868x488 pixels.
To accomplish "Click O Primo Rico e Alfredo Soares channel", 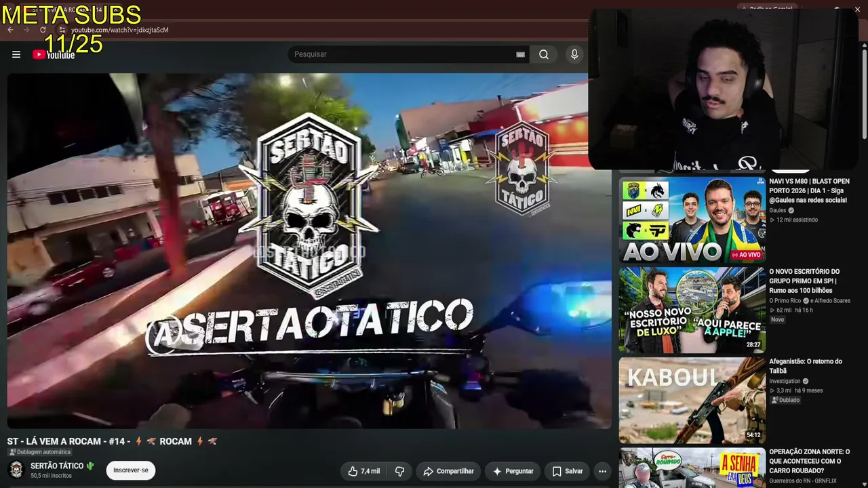I will point(810,300).
